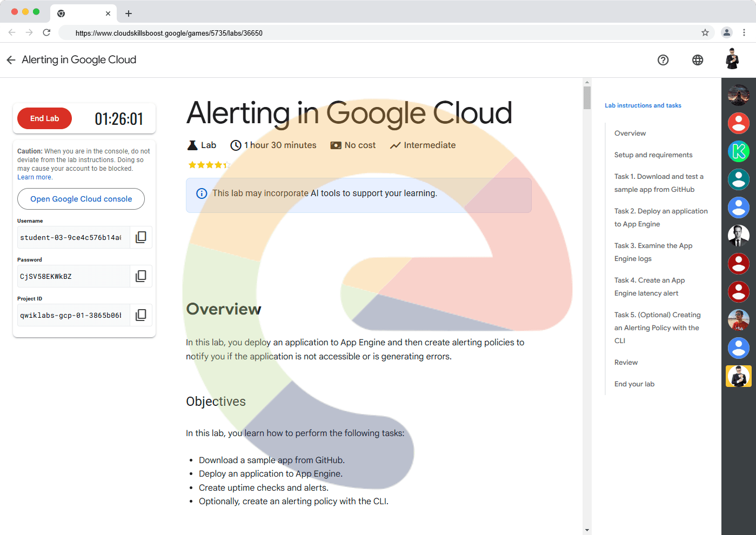Copy the Username to clipboard

pos(141,237)
